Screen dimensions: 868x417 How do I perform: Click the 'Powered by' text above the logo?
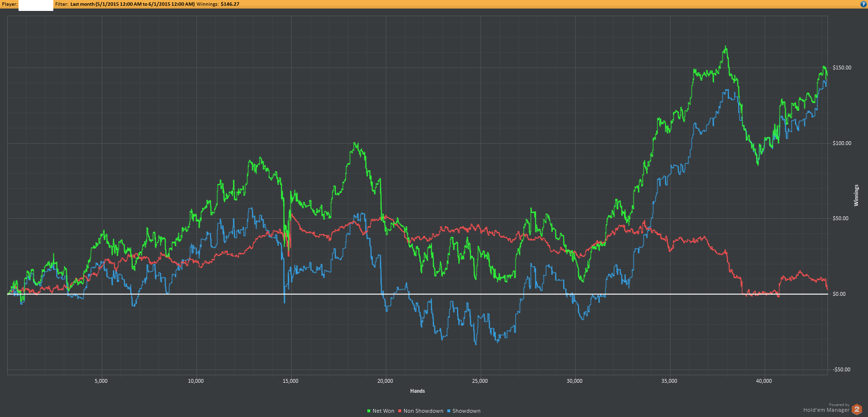pyautogui.click(x=839, y=405)
